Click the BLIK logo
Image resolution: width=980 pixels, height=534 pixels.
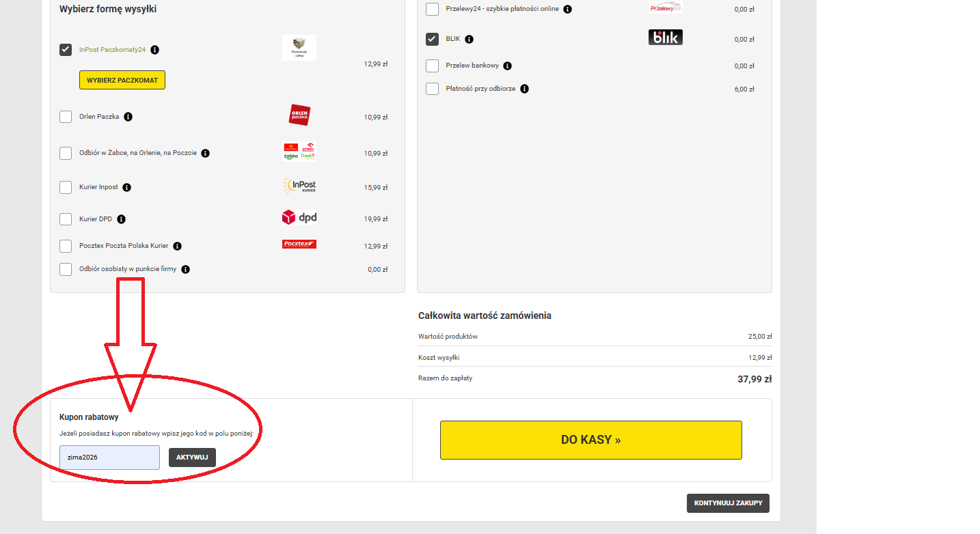pyautogui.click(x=666, y=38)
